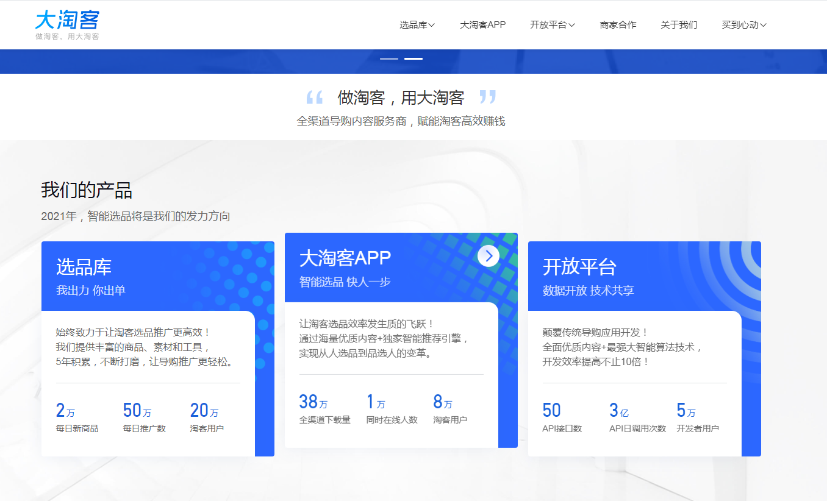The width and height of the screenshot is (827, 504).
Task: Click the slogan 做淘客，用大淘客 under the logo
Action: [x=67, y=37]
